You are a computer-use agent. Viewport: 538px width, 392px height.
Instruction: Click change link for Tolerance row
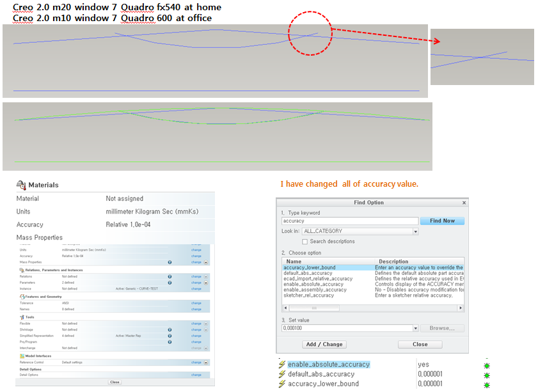pos(196,303)
